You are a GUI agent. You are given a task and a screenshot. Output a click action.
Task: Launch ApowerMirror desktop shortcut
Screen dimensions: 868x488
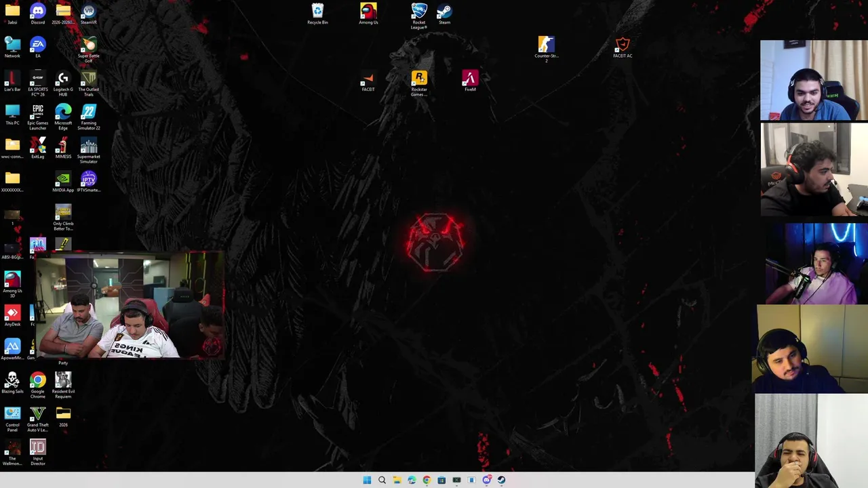coord(12,349)
